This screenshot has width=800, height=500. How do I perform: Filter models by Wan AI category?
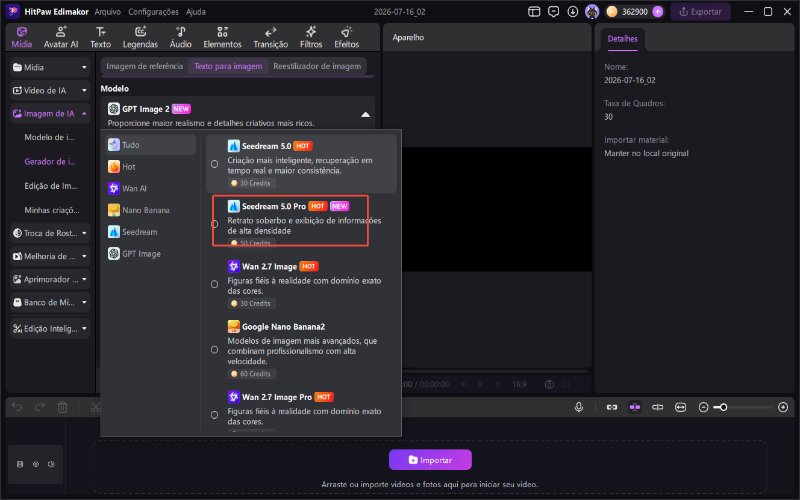point(151,189)
